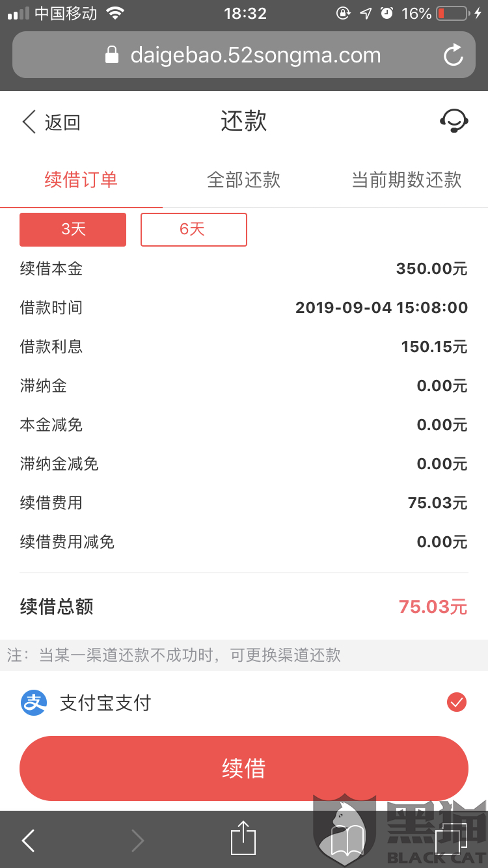This screenshot has width=488, height=868.
Task: Select the 6天 renewal period
Action: (194, 229)
